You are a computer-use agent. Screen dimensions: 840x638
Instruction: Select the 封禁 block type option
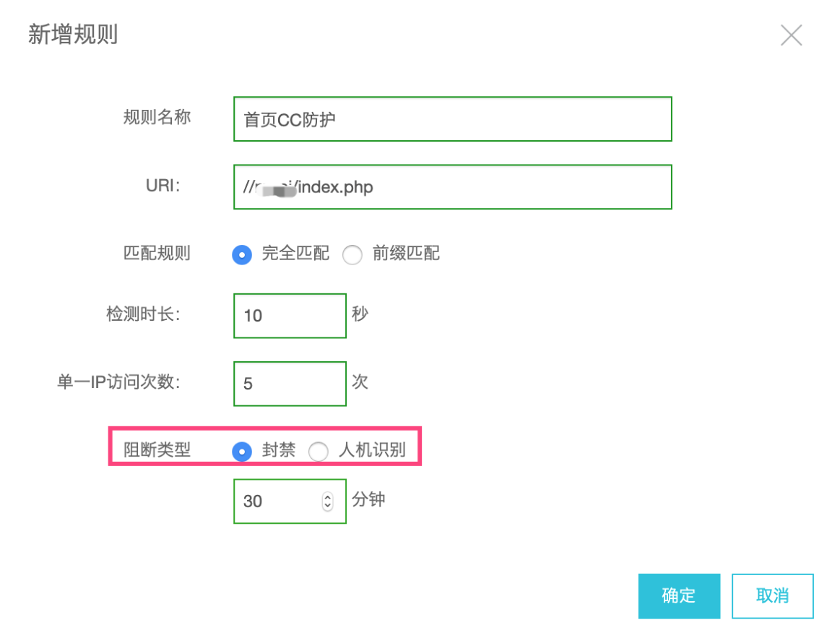[x=242, y=451]
